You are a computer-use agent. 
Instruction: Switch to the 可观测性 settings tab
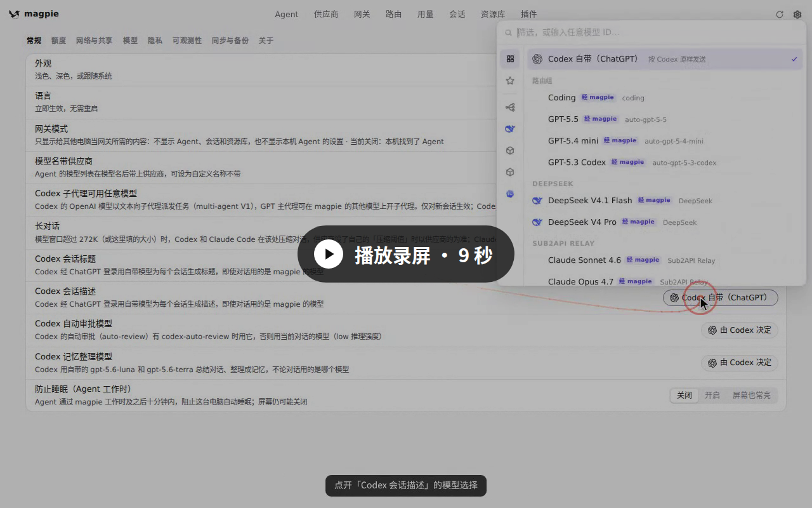[187, 41]
